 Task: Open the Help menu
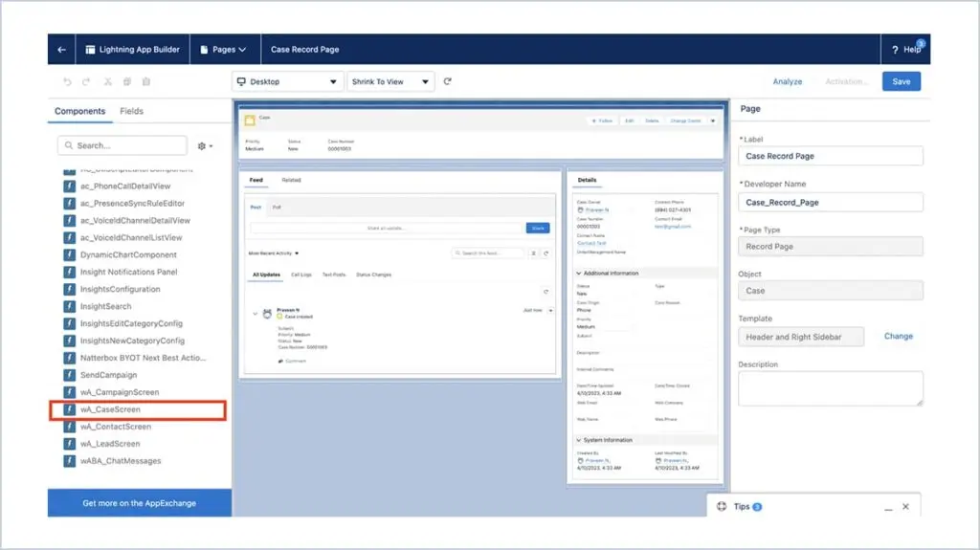pyautogui.click(x=905, y=50)
